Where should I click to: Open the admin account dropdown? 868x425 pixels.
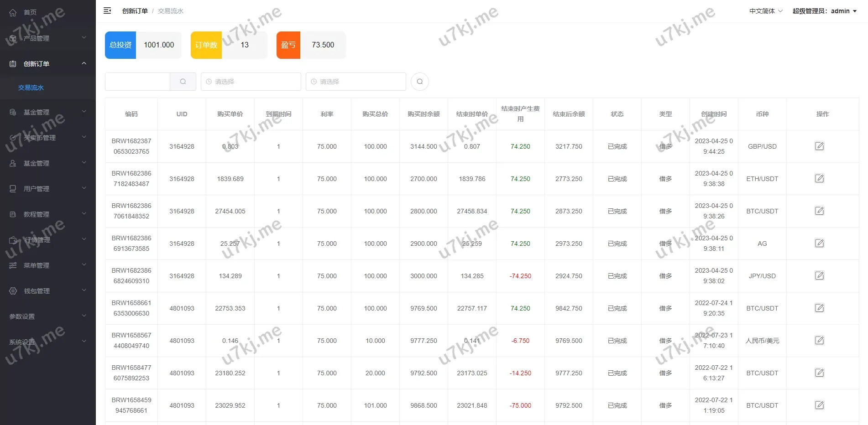[824, 11]
